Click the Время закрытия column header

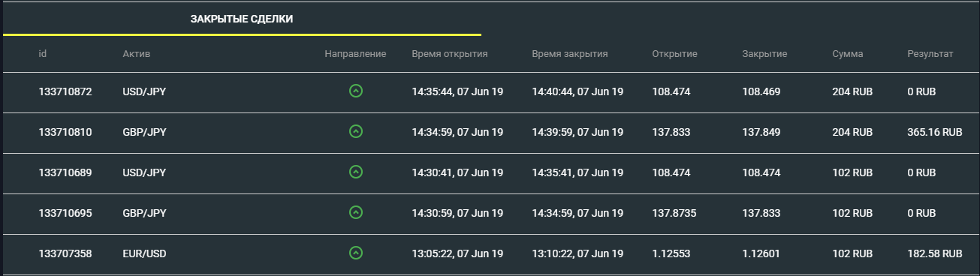click(570, 54)
